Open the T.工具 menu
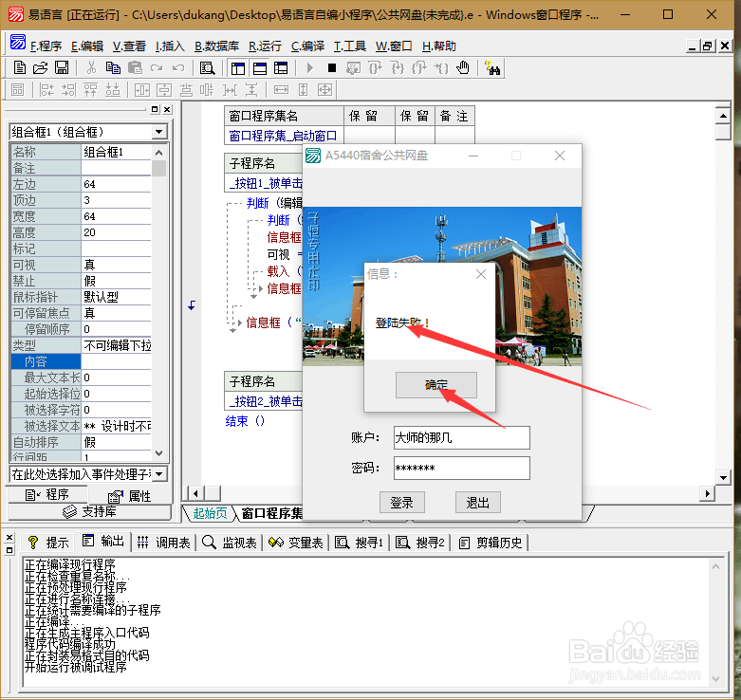 coord(350,46)
